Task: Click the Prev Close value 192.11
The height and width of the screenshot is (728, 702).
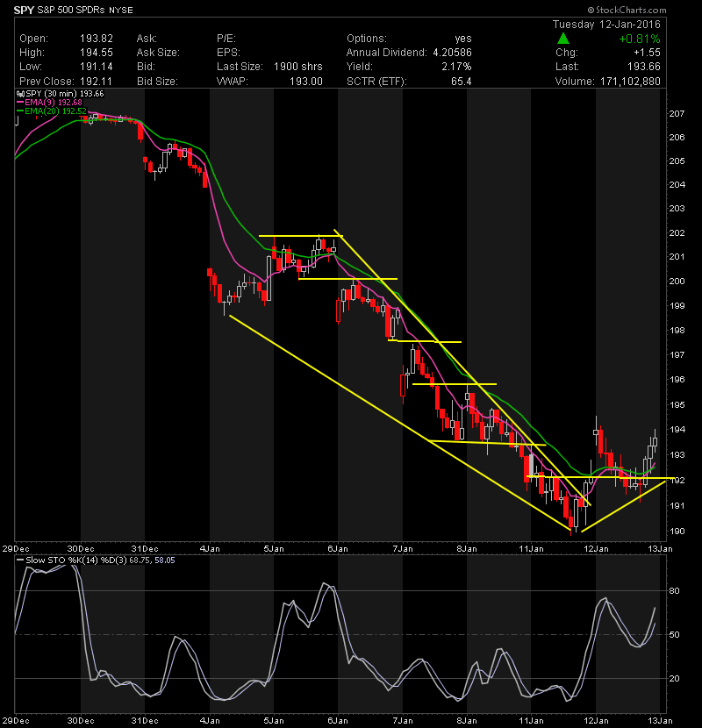Action: (x=97, y=82)
